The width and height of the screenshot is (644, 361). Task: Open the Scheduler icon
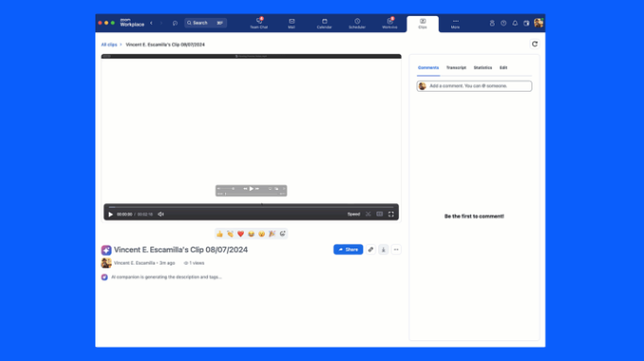(x=357, y=24)
